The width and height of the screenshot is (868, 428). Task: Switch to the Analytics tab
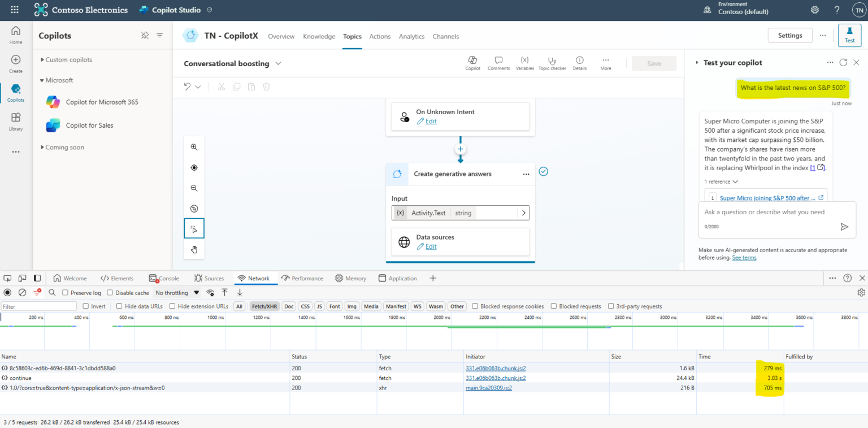click(x=411, y=36)
